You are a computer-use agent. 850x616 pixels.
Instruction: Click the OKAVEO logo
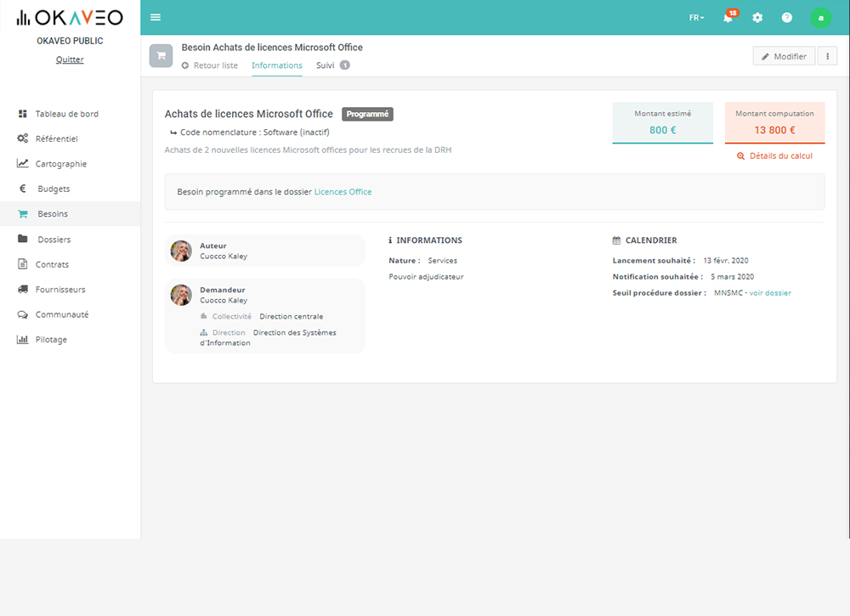click(70, 18)
